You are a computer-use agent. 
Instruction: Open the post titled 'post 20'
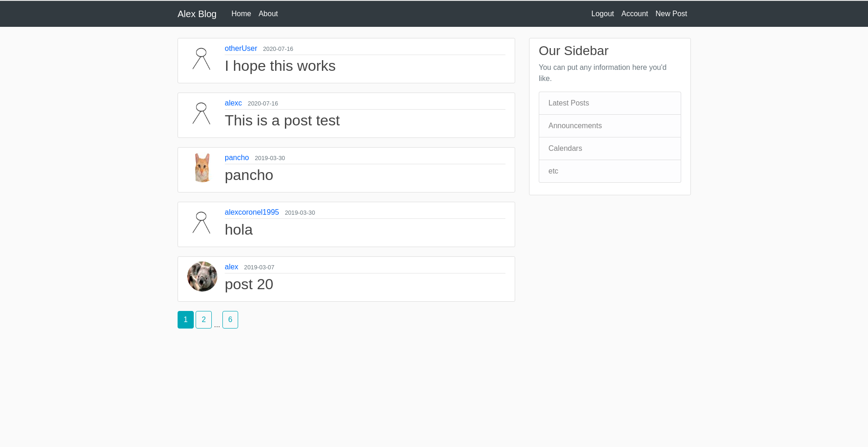[249, 285]
